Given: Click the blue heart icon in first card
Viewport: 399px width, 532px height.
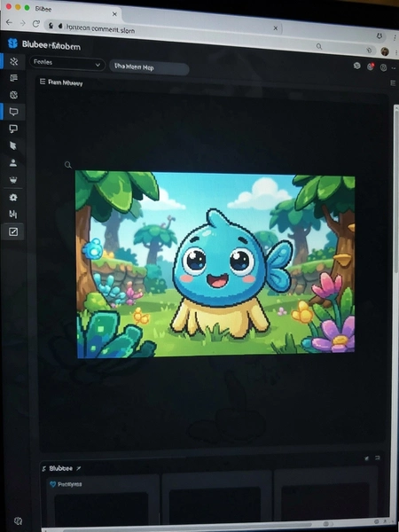Looking at the screenshot, I should click(53, 484).
